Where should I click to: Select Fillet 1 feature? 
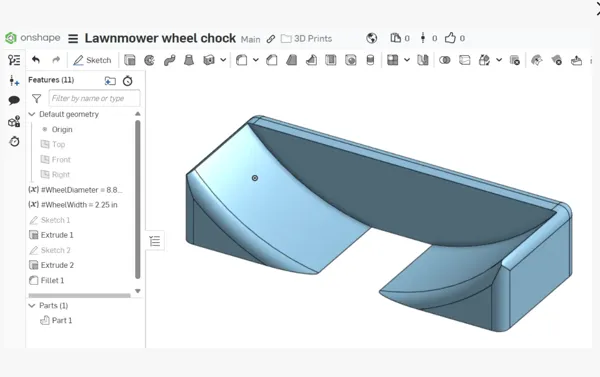pyautogui.click(x=47, y=281)
